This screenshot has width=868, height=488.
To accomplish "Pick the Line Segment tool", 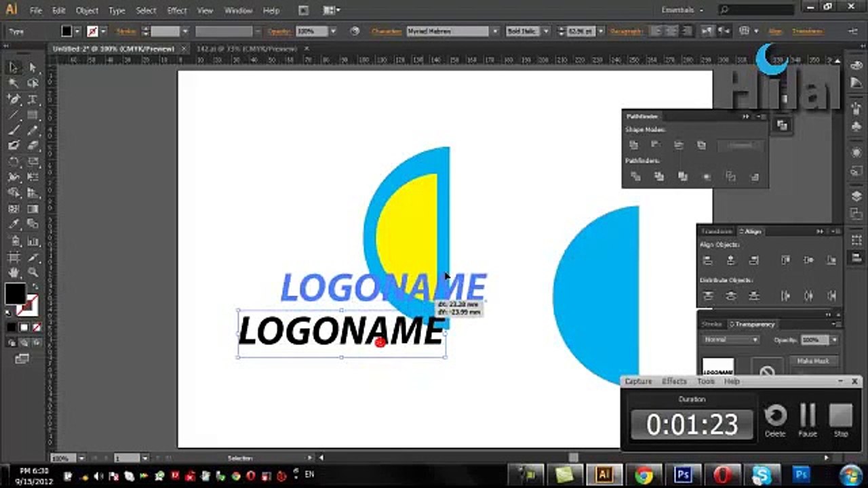I will 14,115.
